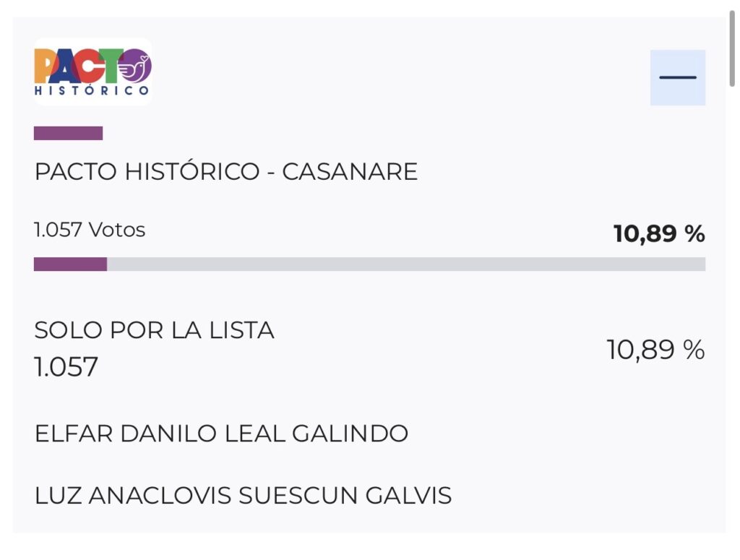740x560 pixels.
Task: Click the small heart above the dove
Action: [x=144, y=57]
